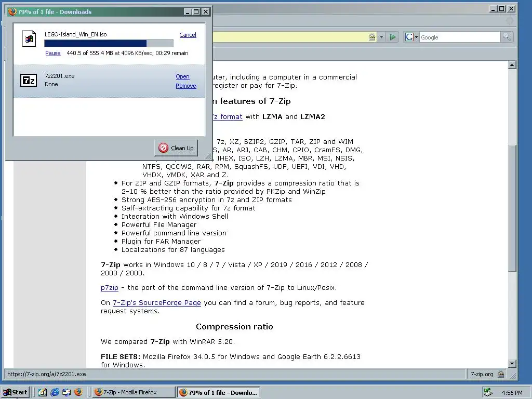Open Internet Explorer from Quick Launch

(x=55, y=392)
